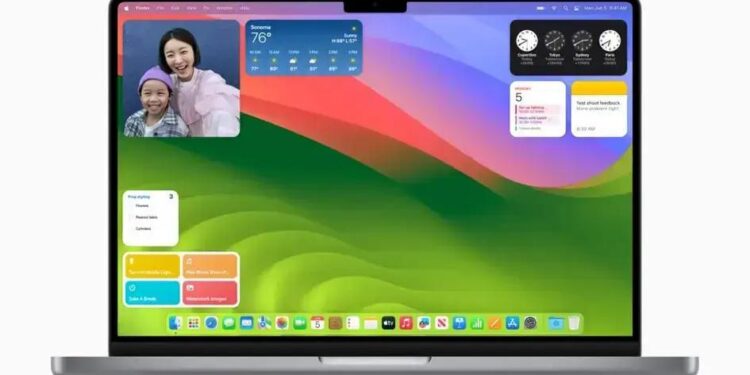Open the Notes widget with yellow header

point(599,109)
